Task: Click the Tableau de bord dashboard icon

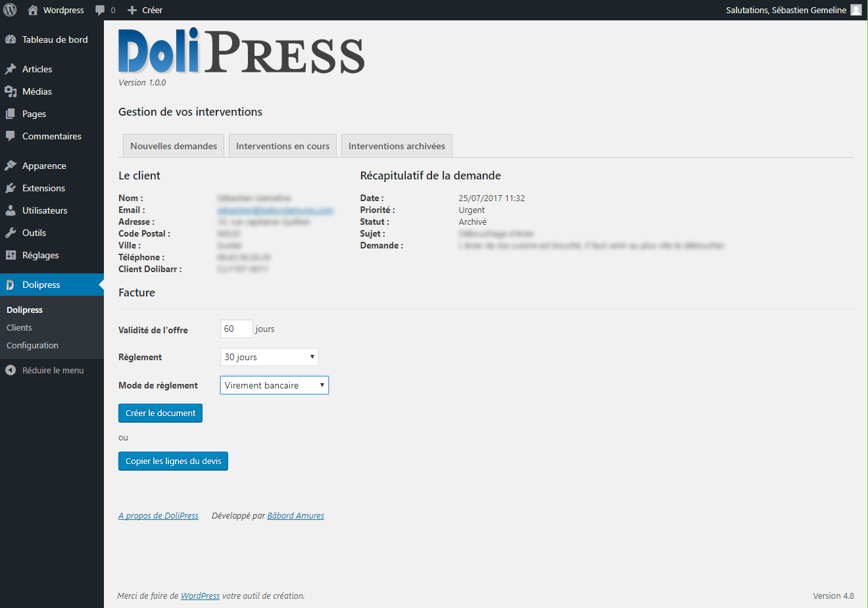Action: [11, 39]
